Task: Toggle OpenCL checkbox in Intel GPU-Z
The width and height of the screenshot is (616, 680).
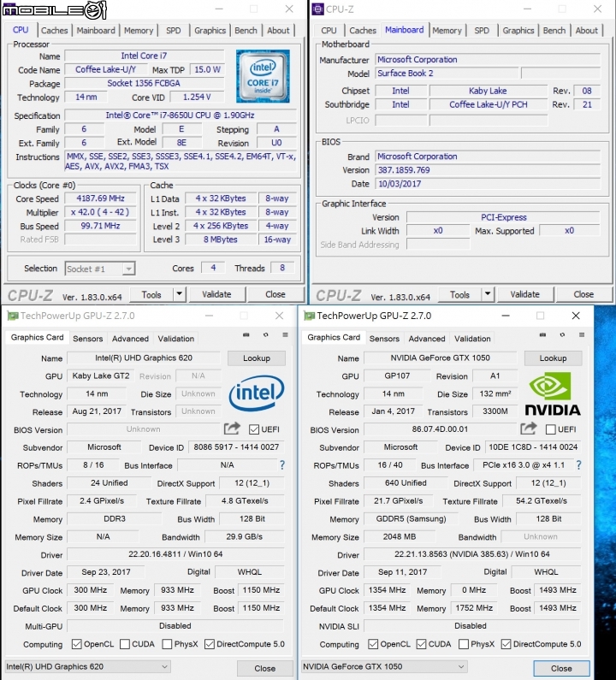Action: pos(76,644)
